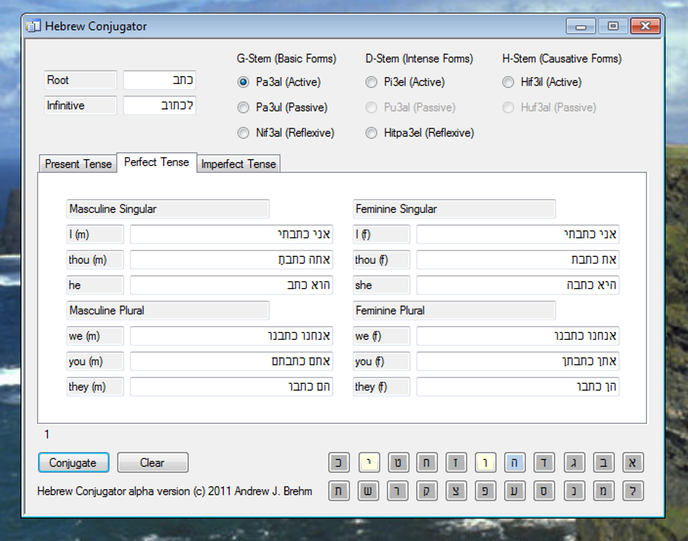Insert the Pe (פ) letter
This screenshot has width=688, height=541.
(x=485, y=491)
